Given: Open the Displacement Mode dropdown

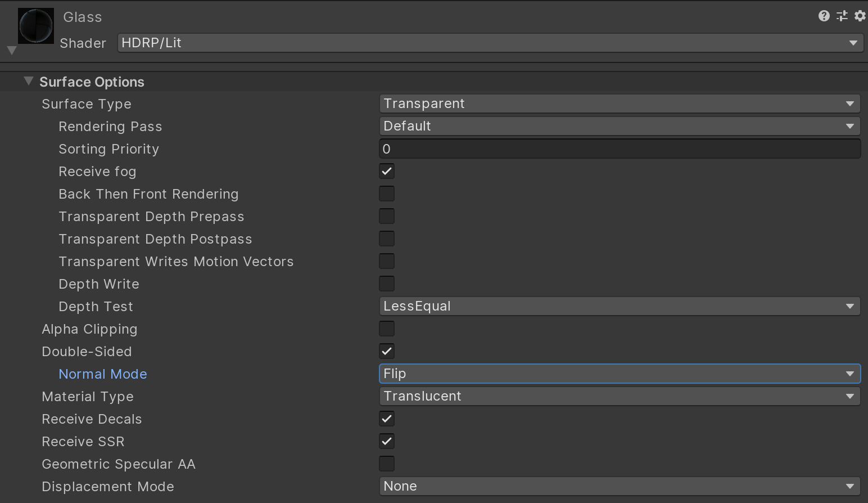Looking at the screenshot, I should point(620,486).
